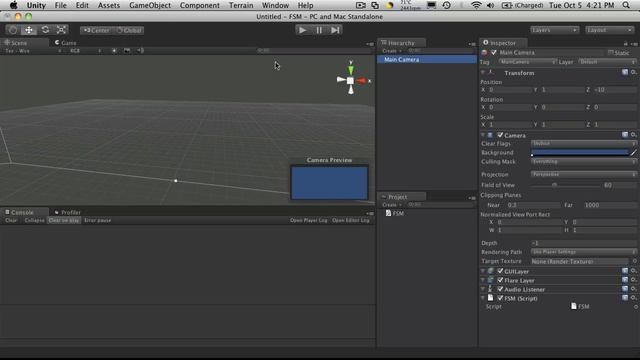Open Culling Mask dropdown
Viewport: 640px width, 360px height.
pyautogui.click(x=583, y=162)
